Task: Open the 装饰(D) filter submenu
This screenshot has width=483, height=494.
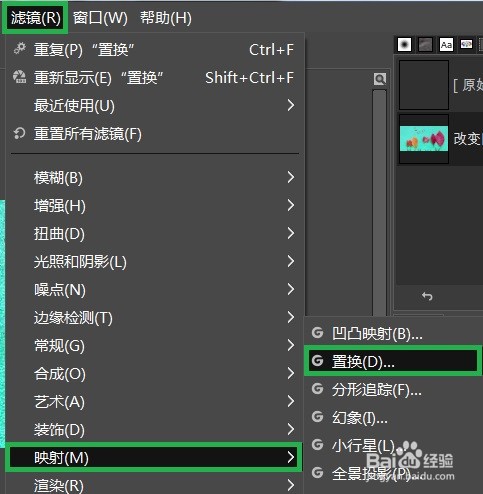Action: pyautogui.click(x=155, y=430)
